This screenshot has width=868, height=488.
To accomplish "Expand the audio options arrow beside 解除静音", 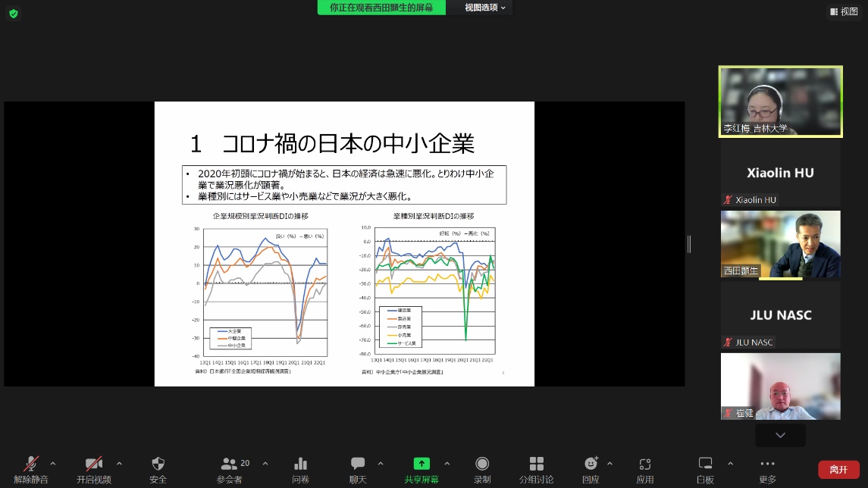I will click(52, 463).
